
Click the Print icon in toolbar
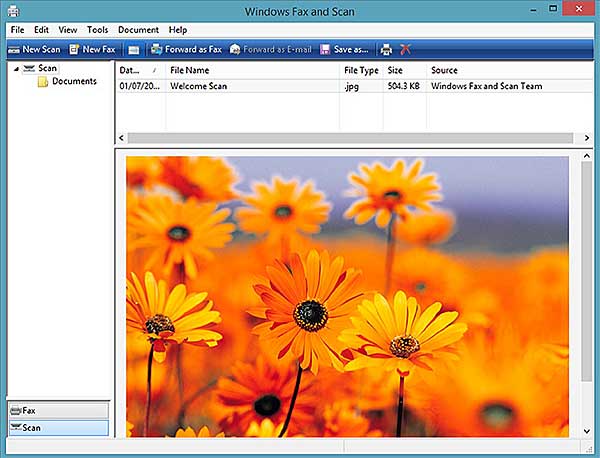tap(386, 49)
